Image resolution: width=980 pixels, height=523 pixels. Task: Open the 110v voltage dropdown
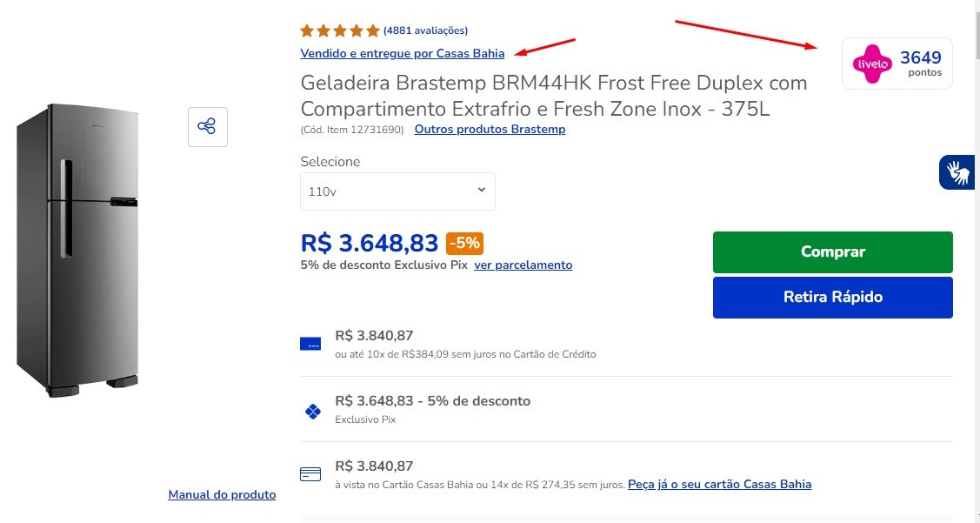397,191
